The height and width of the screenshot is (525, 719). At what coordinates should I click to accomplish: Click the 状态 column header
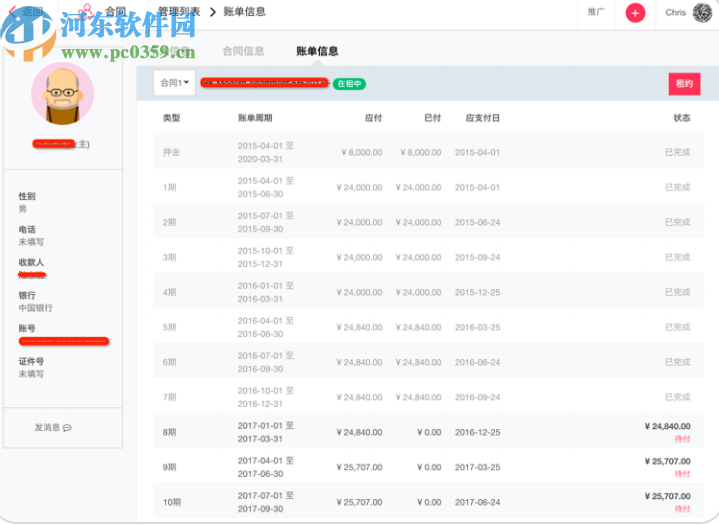[681, 118]
